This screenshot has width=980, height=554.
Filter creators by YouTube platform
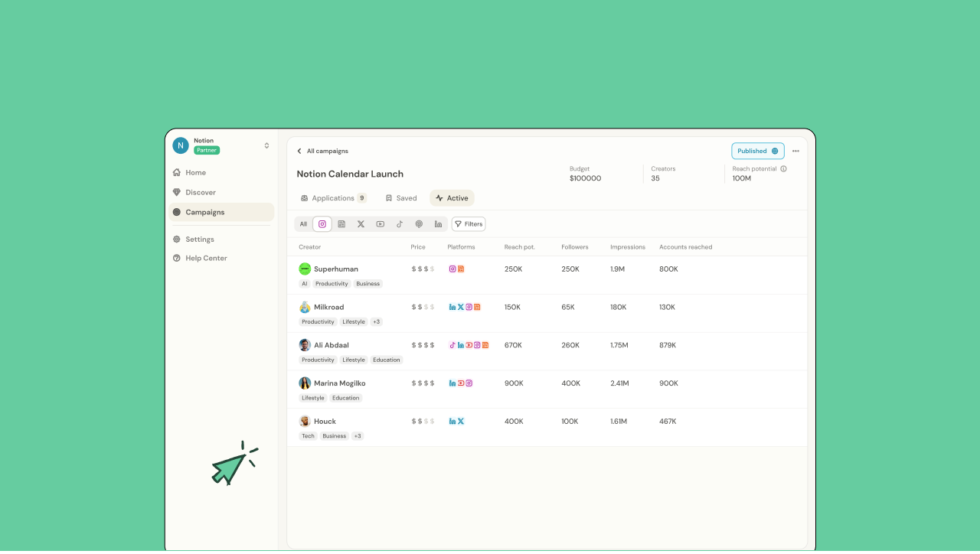tap(381, 224)
